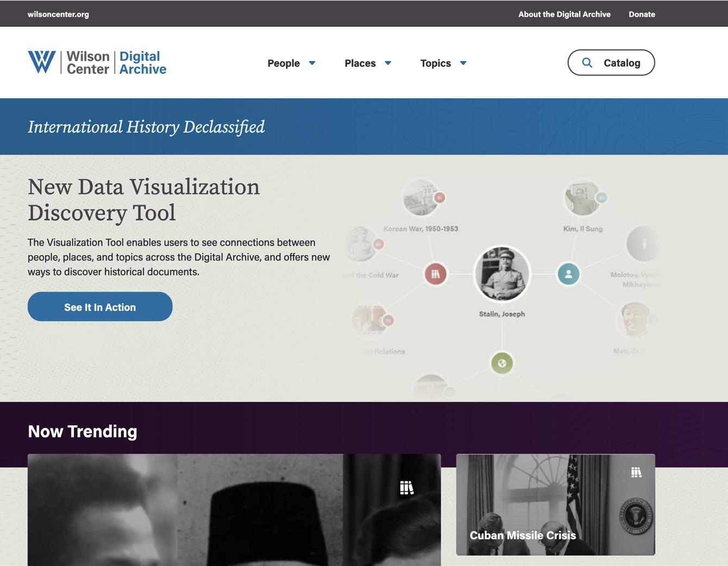Select the green globe node below Stalin
Viewport: 728px width, 566px height.
(502, 363)
